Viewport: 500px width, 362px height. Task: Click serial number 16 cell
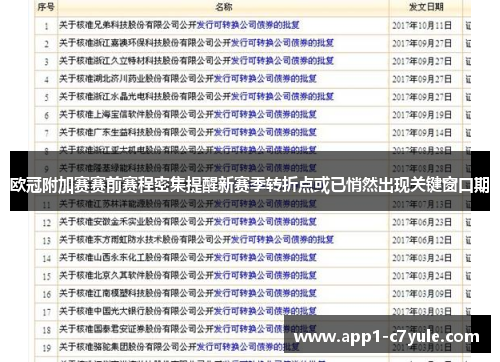pyautogui.click(x=46, y=295)
